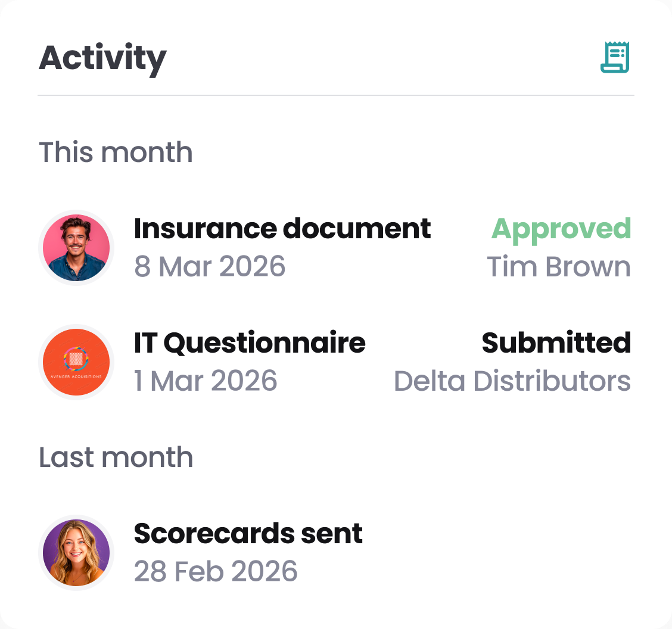Click the empty area below 28 Feb 2026
The image size is (672, 629).
(x=336, y=608)
